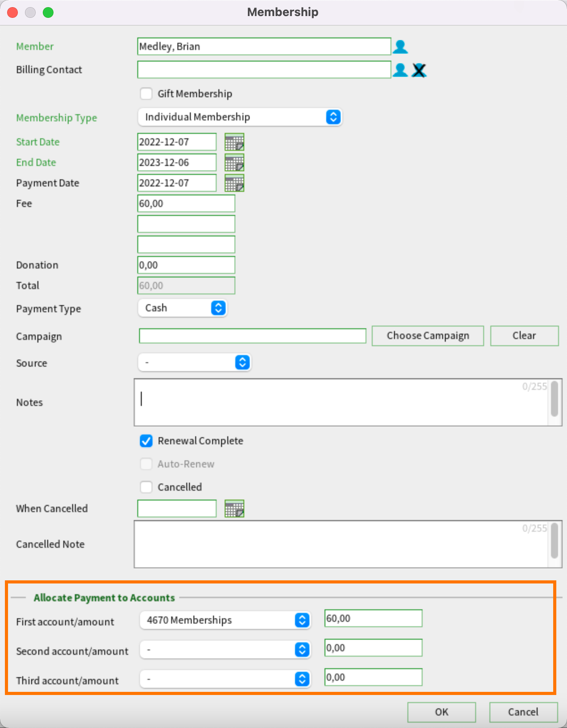Screen dimensions: 567x728
Task: Click the Start Date field
Action: (177, 142)
